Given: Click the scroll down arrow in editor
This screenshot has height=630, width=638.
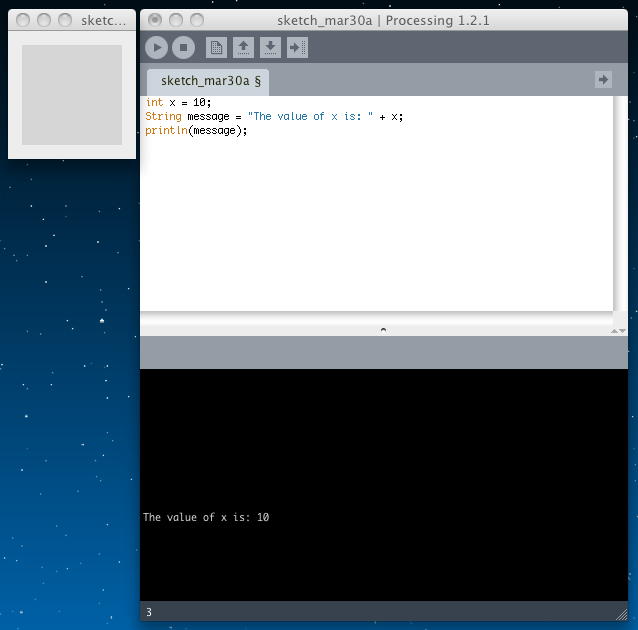Looking at the screenshot, I should click(x=623, y=330).
